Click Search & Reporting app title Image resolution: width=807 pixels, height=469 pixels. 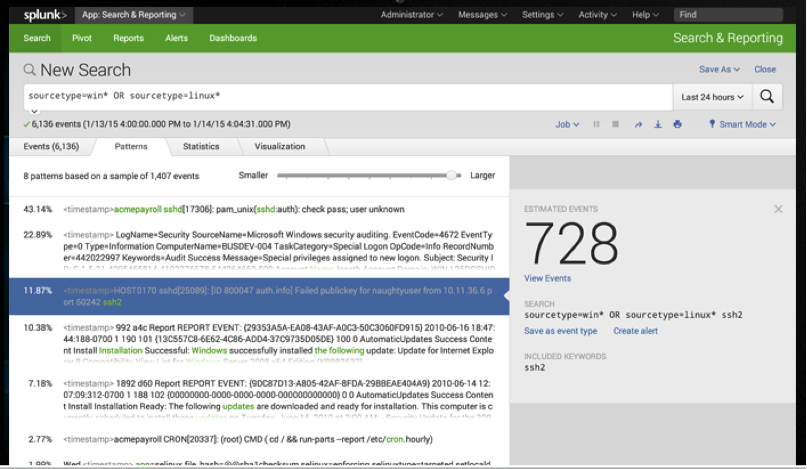click(728, 38)
